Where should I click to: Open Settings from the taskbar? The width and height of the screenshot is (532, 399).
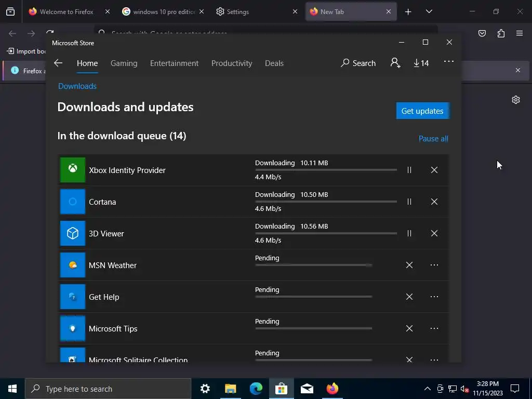pos(205,389)
